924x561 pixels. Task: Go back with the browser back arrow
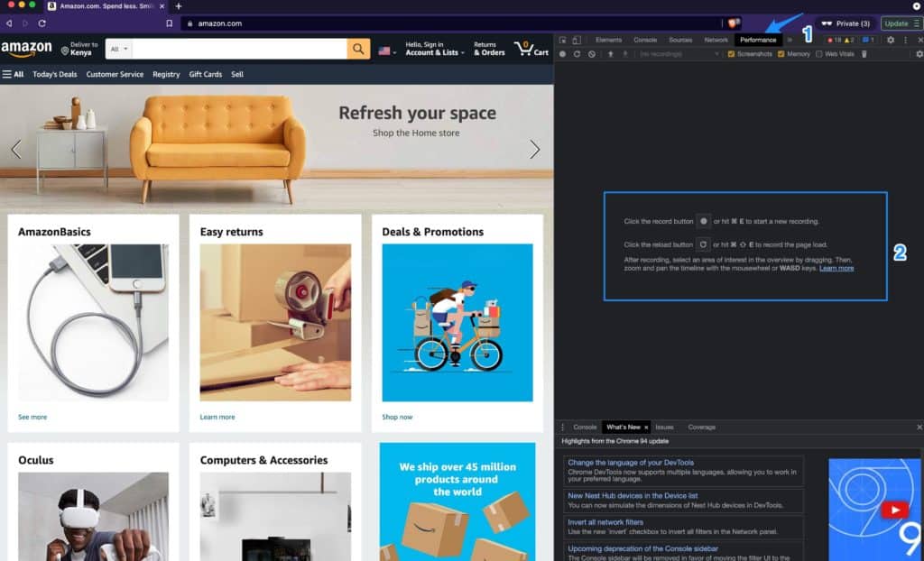coord(9,23)
